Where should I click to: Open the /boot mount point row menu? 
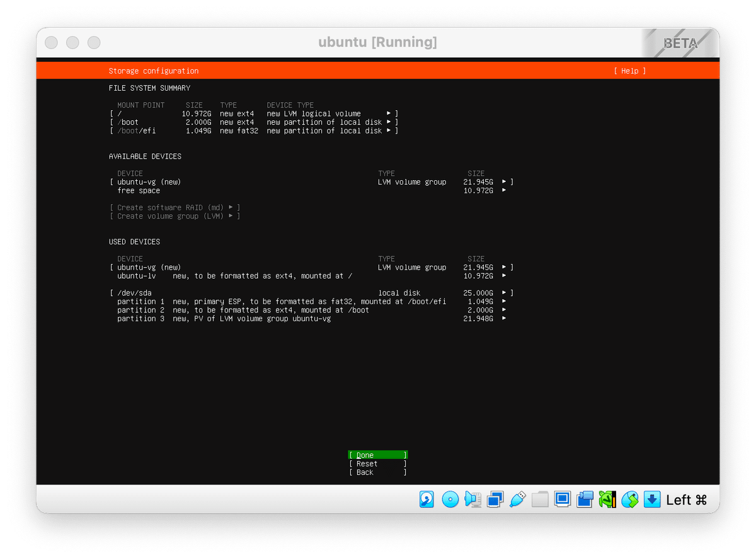[254, 122]
